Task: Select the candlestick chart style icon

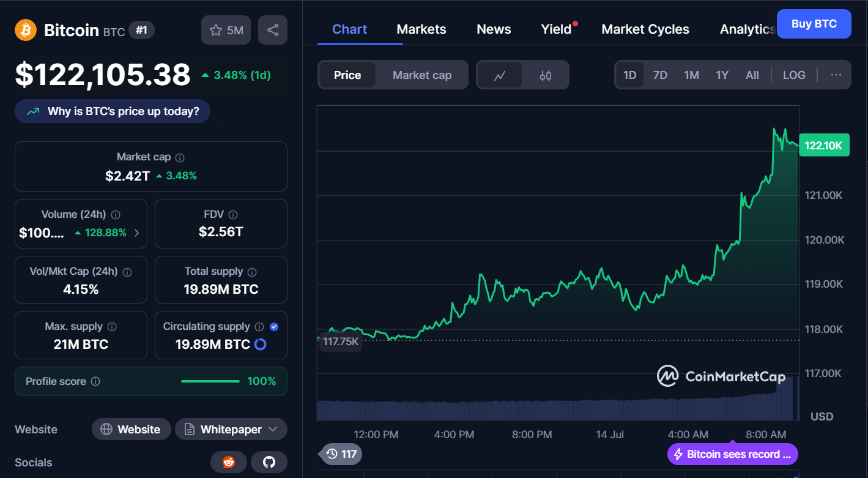Action: (x=546, y=75)
